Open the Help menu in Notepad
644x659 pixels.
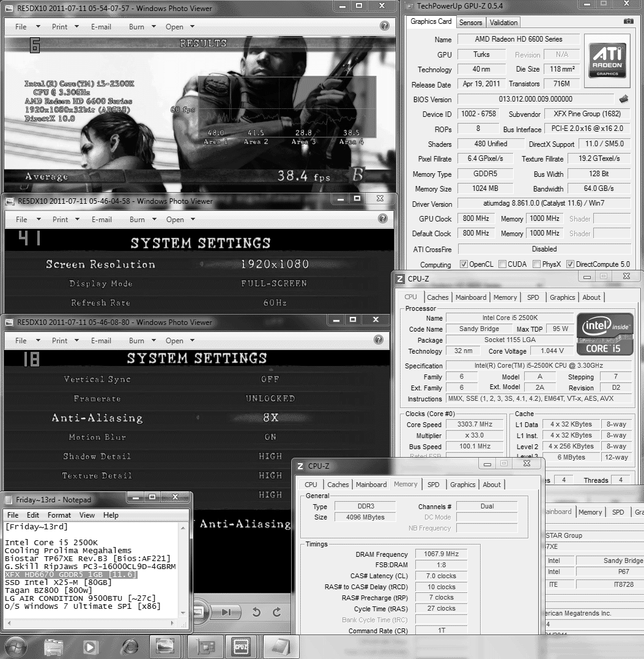(111, 515)
